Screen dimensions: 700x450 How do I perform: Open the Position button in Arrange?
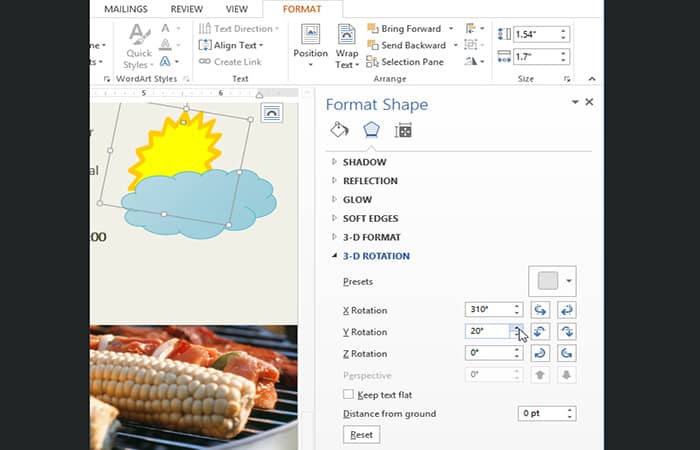(x=310, y=45)
